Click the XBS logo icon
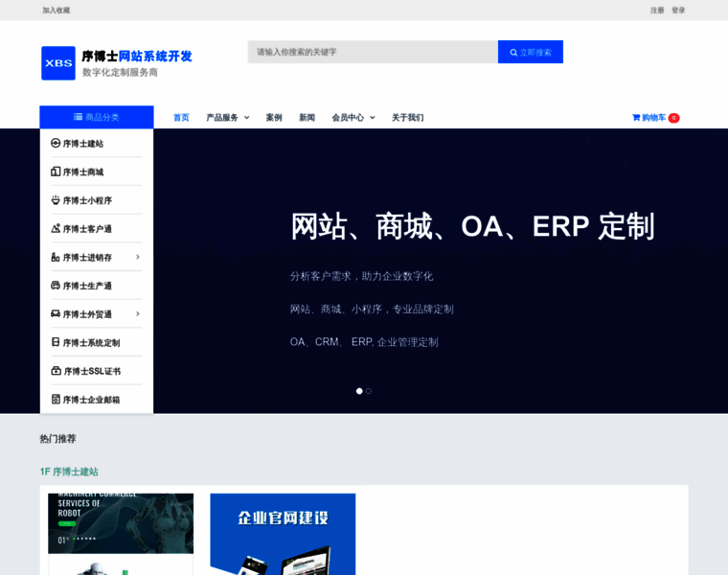Viewport: 728px width, 575px height. click(58, 63)
